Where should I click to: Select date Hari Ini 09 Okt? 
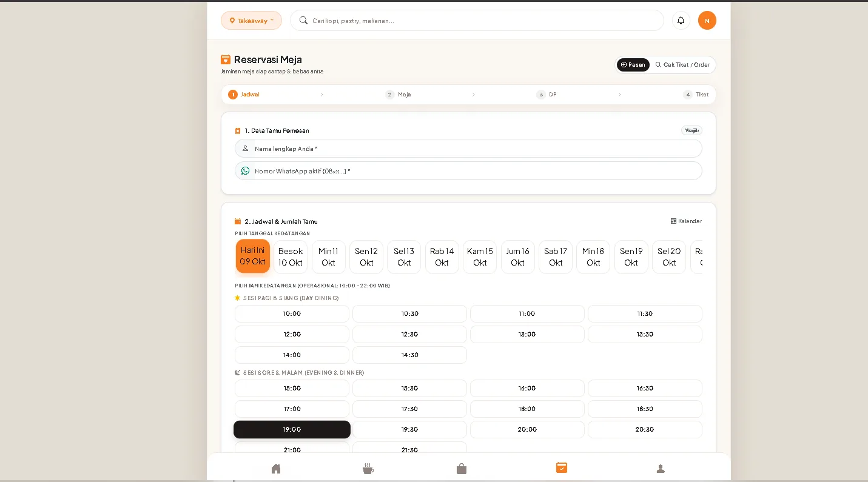coord(253,256)
